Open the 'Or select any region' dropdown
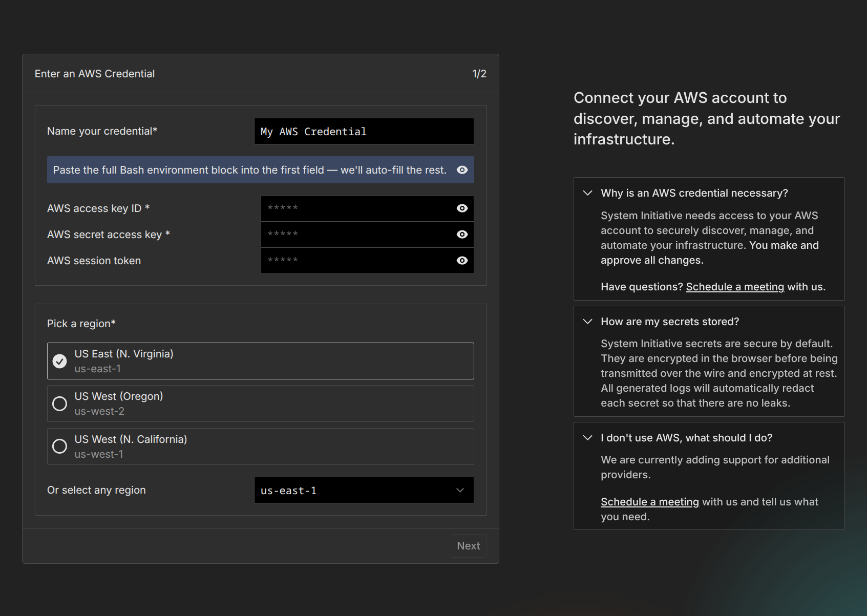The height and width of the screenshot is (616, 867). tap(364, 490)
